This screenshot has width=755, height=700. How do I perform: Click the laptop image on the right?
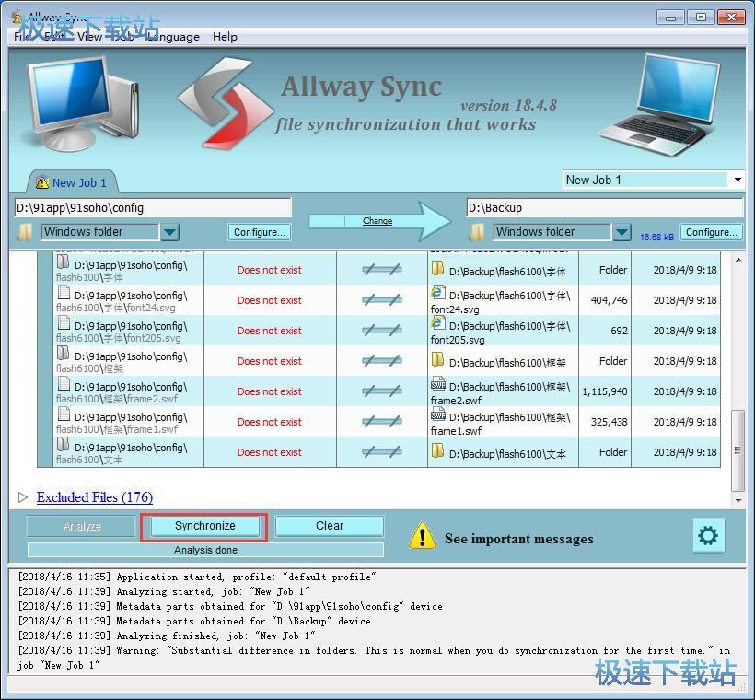[x=661, y=105]
